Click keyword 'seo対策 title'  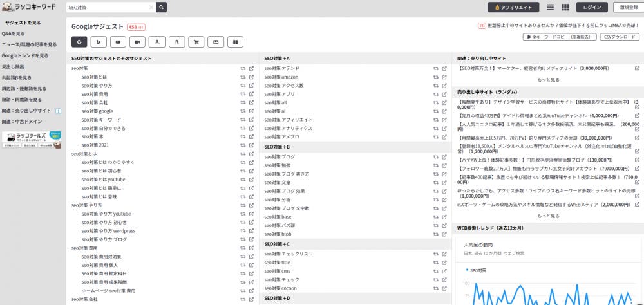coord(277,263)
